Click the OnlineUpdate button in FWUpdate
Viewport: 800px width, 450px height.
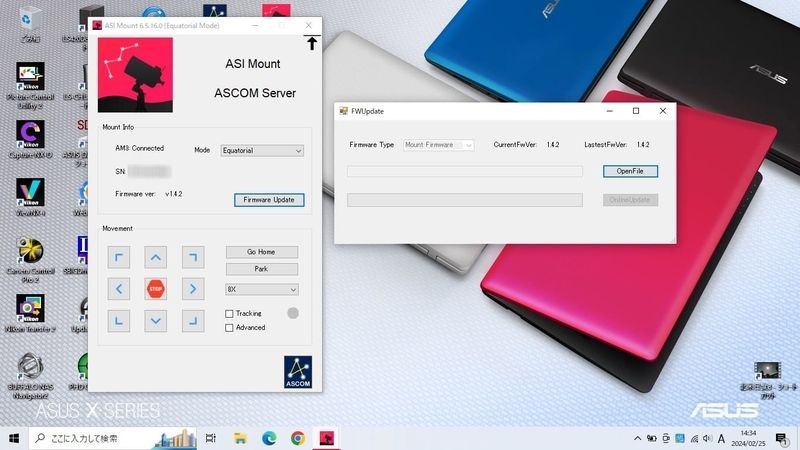point(630,200)
